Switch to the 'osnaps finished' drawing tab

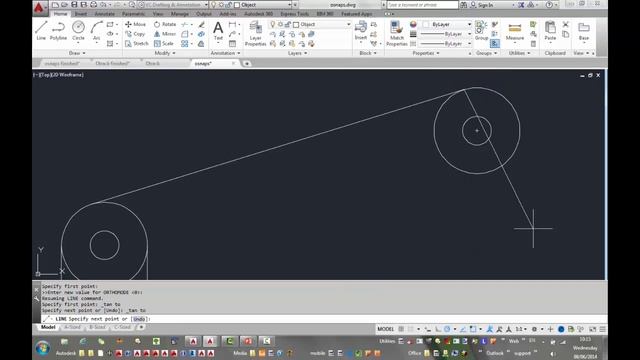click(x=62, y=64)
